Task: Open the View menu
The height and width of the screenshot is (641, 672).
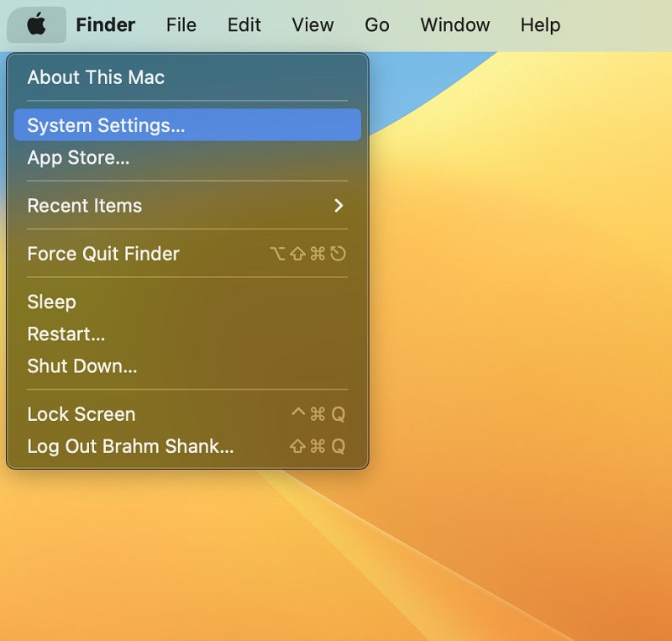Action: (x=312, y=24)
